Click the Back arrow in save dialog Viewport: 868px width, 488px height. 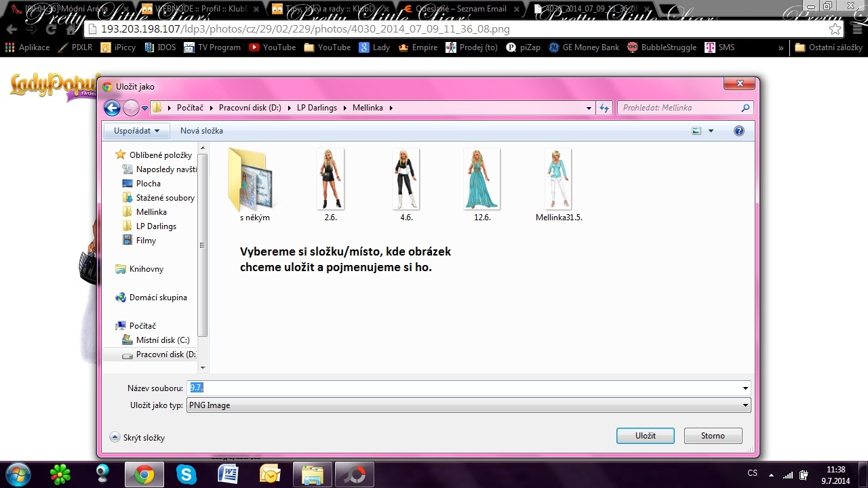click(x=112, y=108)
